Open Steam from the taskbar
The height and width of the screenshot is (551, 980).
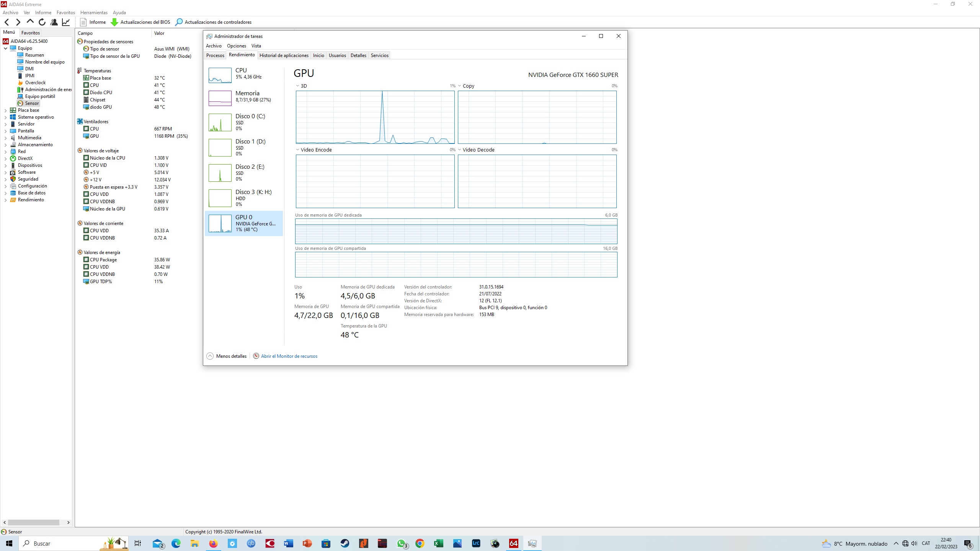[345, 543]
